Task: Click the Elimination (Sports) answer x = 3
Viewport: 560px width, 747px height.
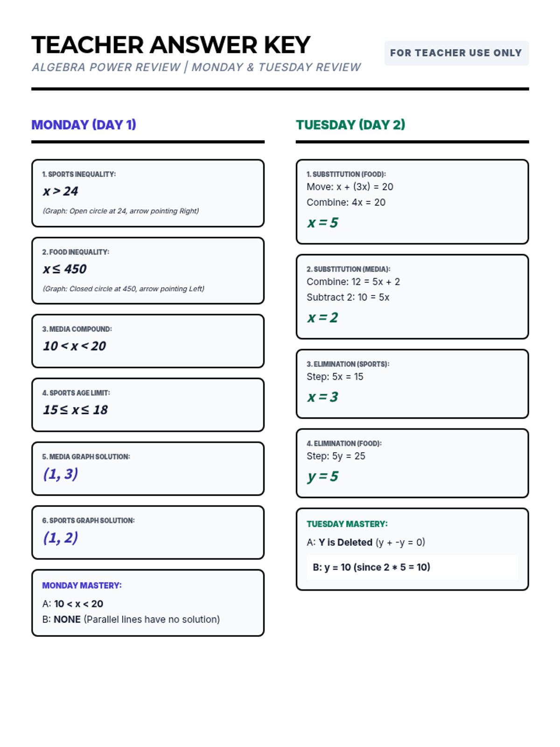Action: (x=322, y=397)
